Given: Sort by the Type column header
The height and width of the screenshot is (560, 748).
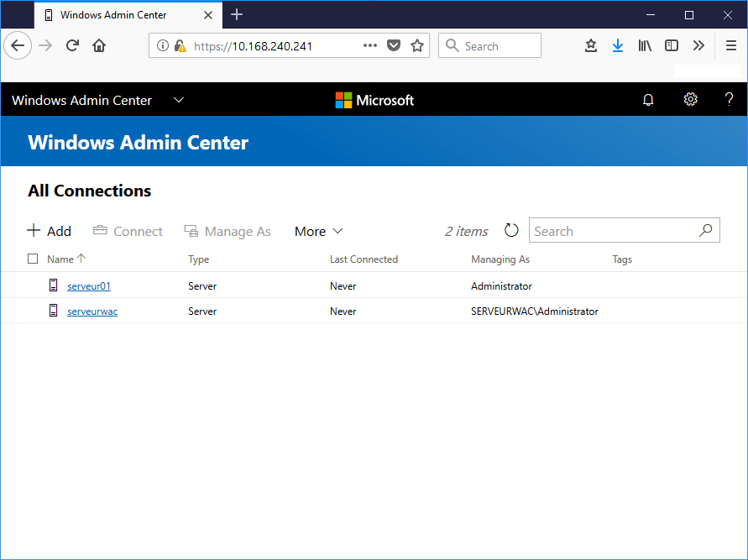Looking at the screenshot, I should 198,259.
